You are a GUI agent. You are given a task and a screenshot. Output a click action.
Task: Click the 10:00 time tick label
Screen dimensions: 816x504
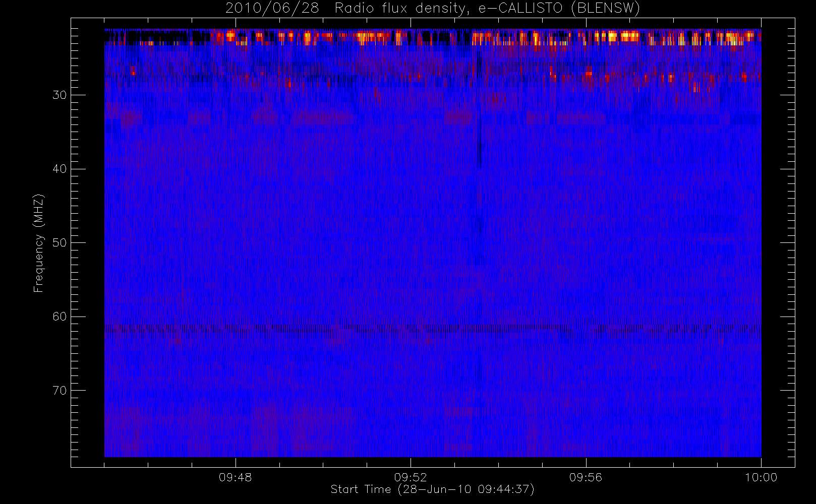[761, 477]
